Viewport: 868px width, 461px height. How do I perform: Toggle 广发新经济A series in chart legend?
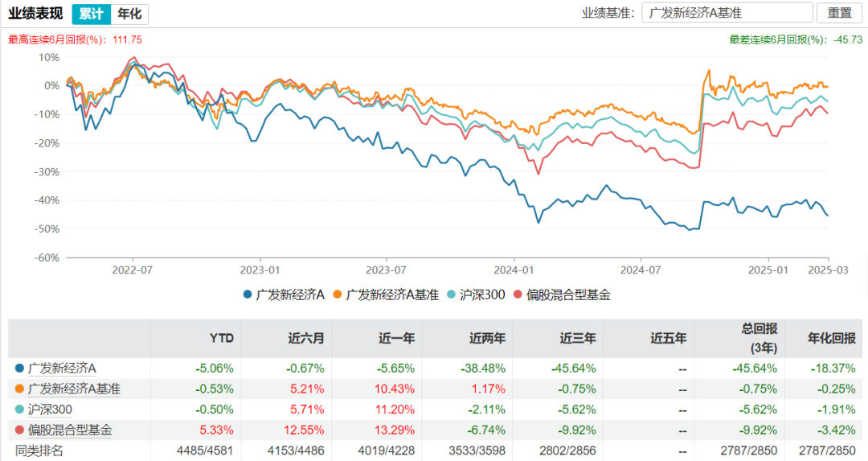pos(284,294)
